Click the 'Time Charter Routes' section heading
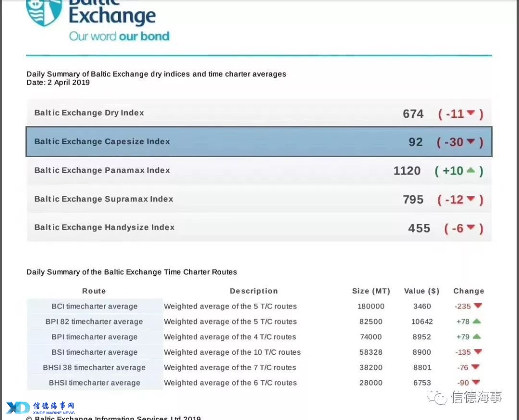Viewport: 519px width, 420px height. click(x=132, y=272)
